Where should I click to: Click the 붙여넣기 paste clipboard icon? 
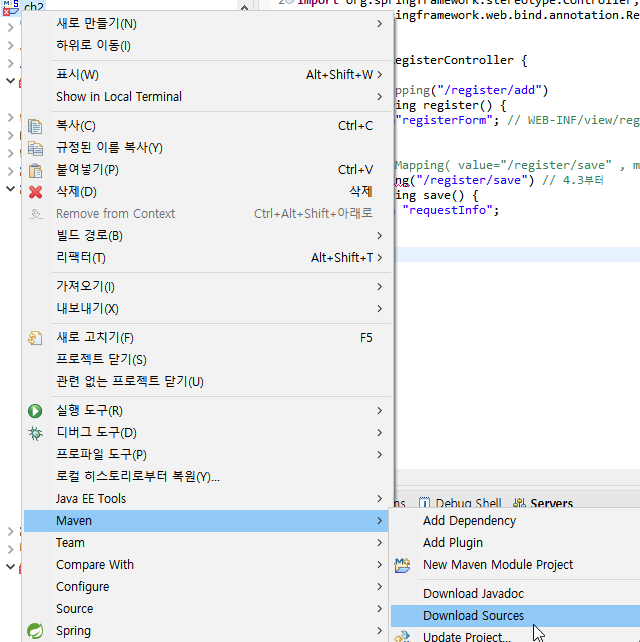tap(35, 170)
